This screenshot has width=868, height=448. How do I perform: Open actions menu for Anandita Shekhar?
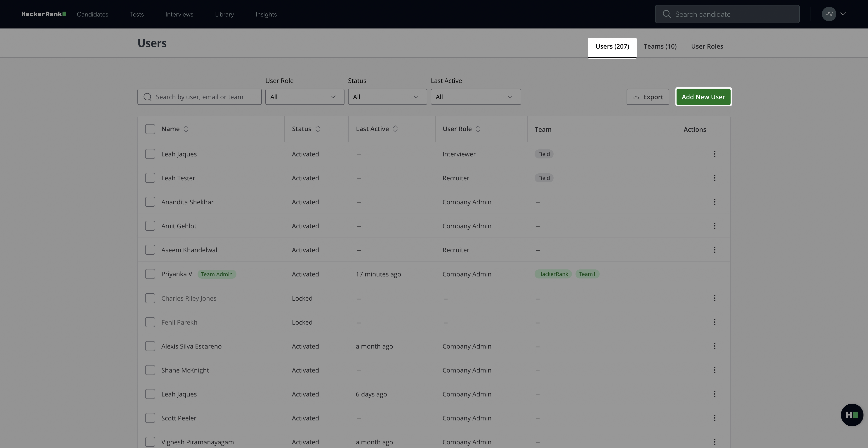click(x=714, y=202)
